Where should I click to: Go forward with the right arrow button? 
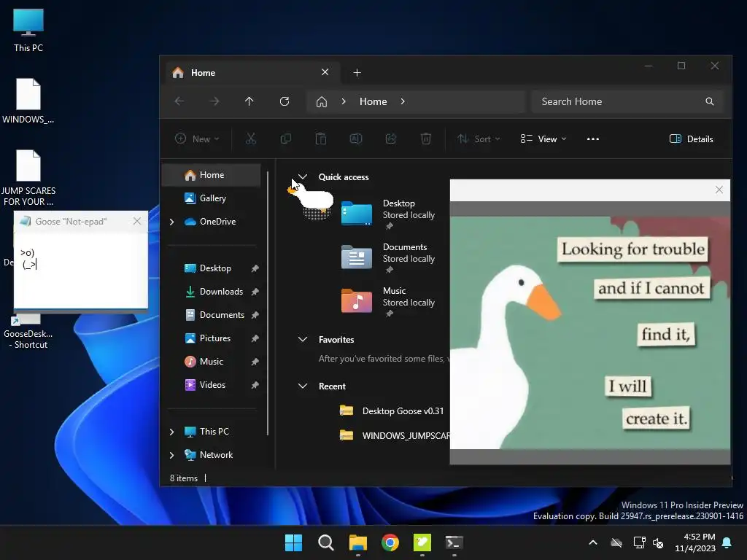[x=214, y=101]
